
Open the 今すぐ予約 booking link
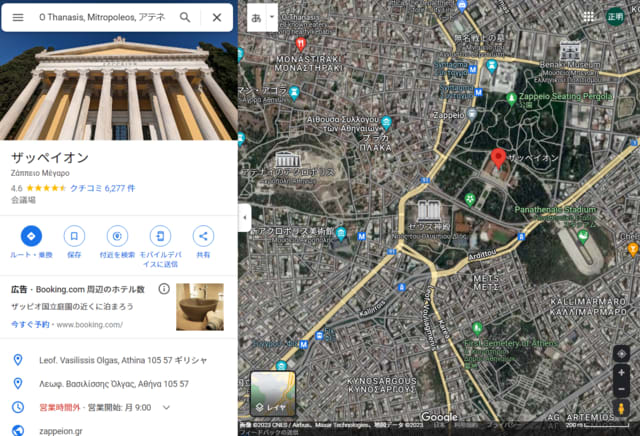30,325
